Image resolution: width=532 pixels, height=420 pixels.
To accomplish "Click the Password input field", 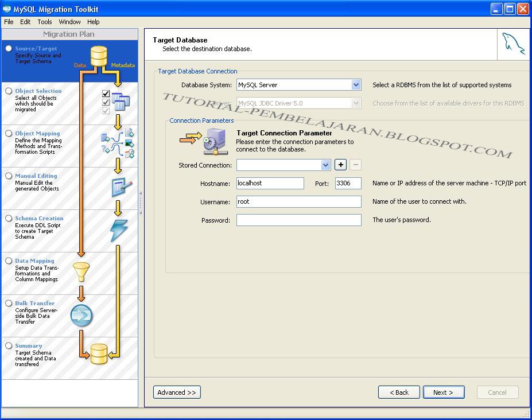I will coord(299,220).
